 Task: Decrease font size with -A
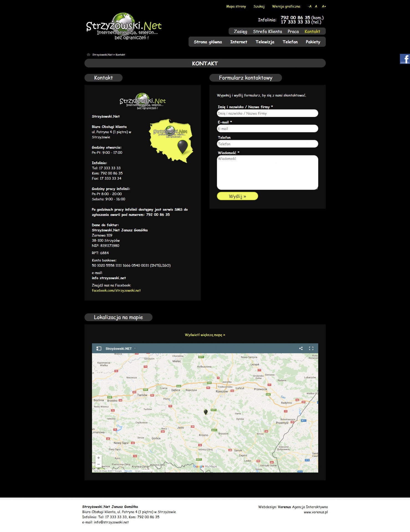coord(309,6)
